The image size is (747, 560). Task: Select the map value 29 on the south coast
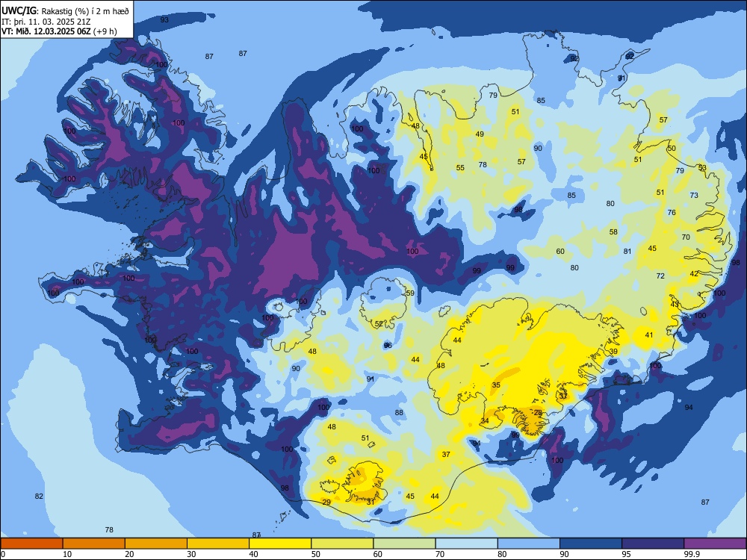point(326,503)
